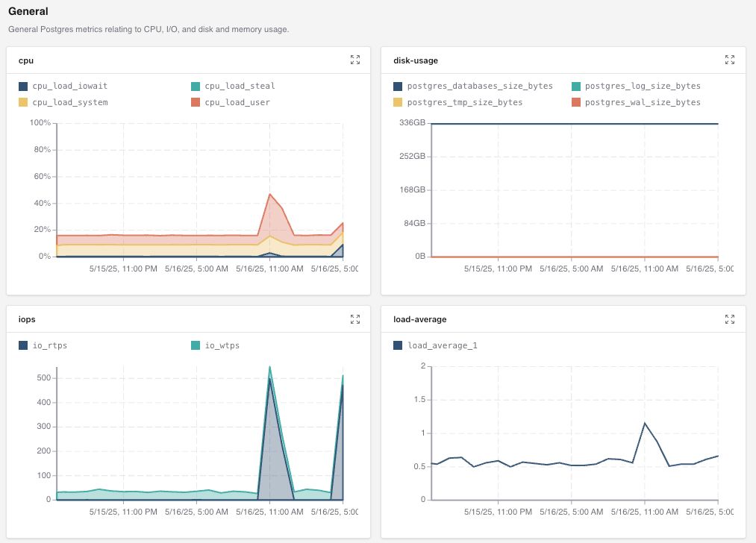Click the load_average_1 legend label
This screenshot has height=543, width=756.
442,345
